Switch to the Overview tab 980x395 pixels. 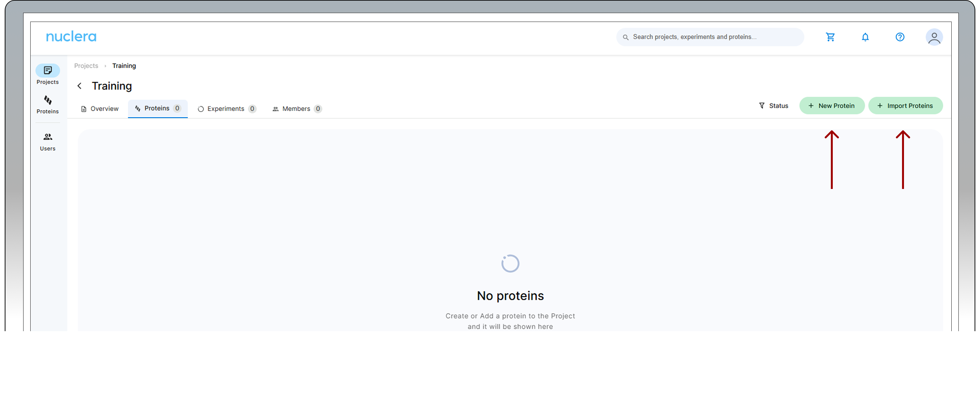tap(100, 109)
